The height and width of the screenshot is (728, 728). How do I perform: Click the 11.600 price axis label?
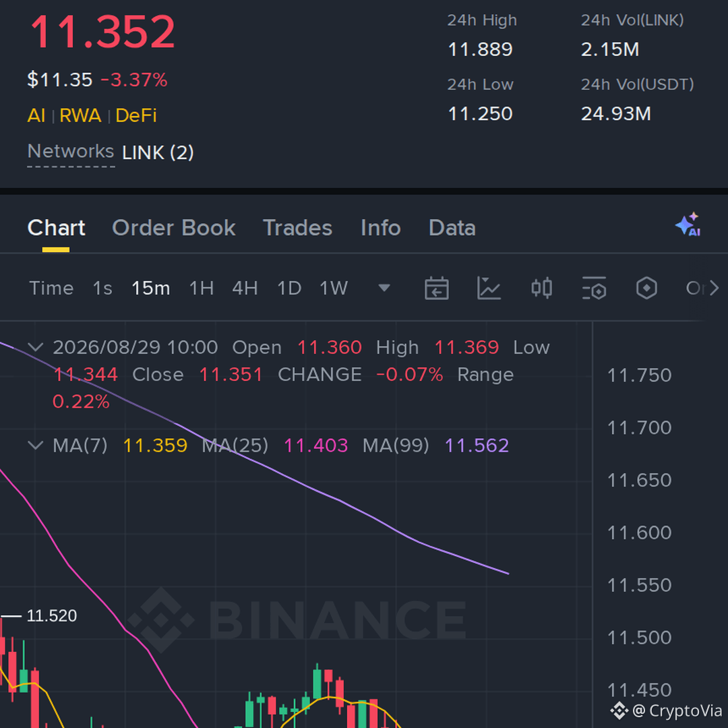point(639,533)
